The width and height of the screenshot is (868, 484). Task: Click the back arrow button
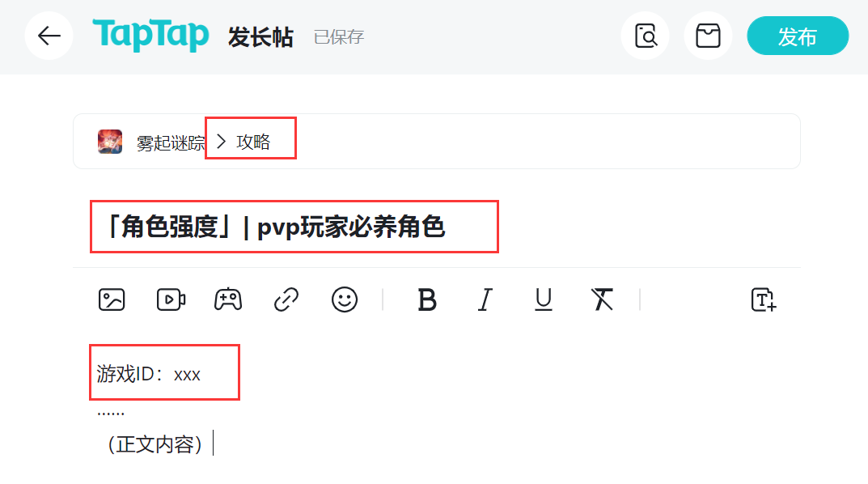click(49, 36)
